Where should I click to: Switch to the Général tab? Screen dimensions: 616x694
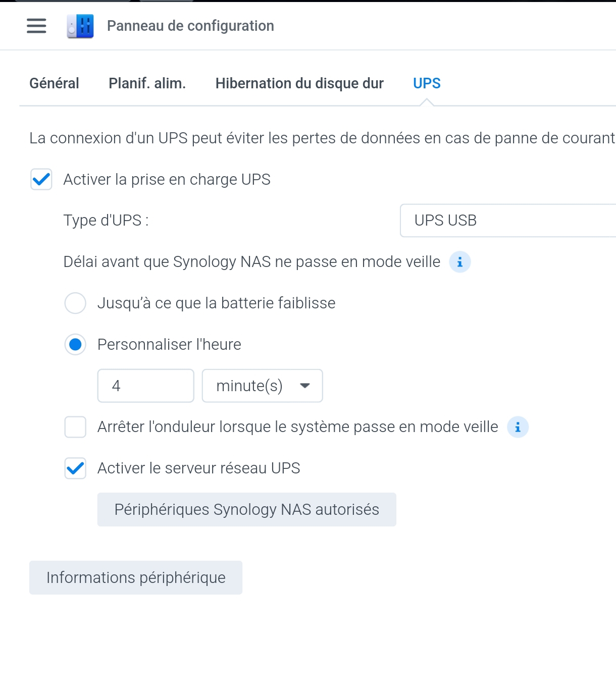[54, 83]
